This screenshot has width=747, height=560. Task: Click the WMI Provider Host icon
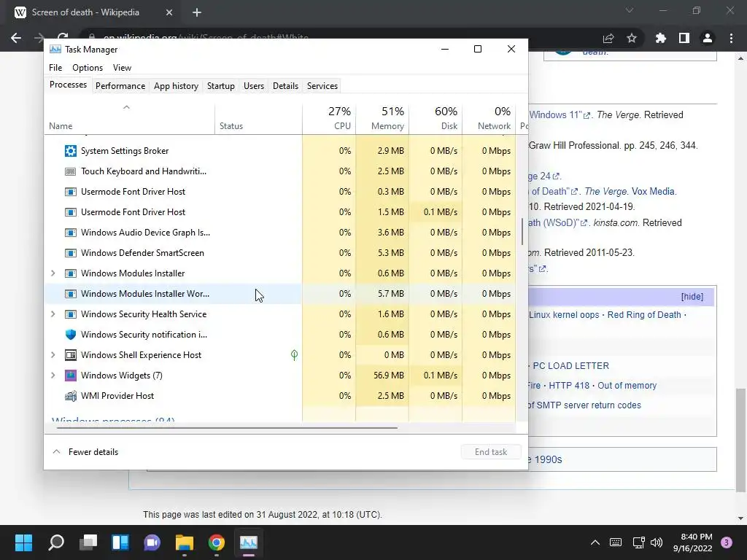[x=71, y=396]
